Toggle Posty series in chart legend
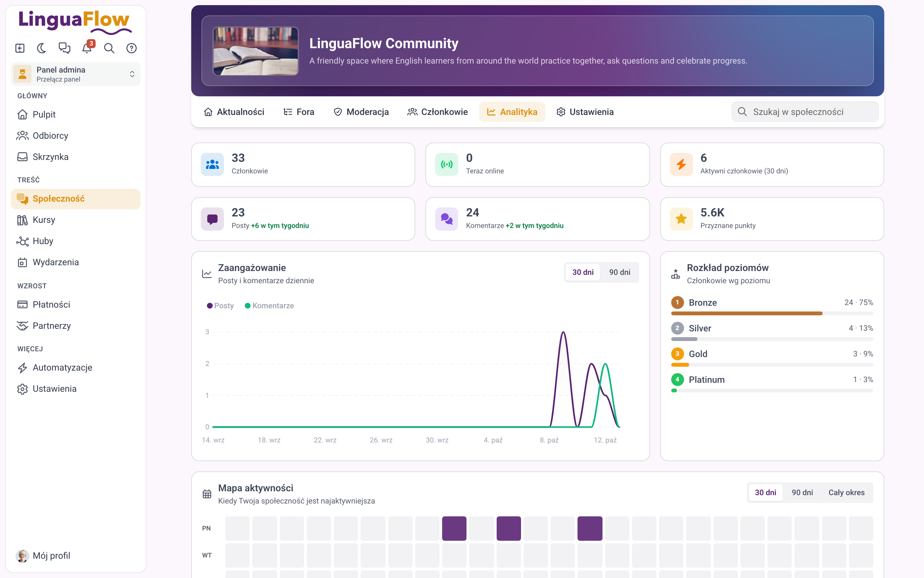The width and height of the screenshot is (924, 578). 220,305
